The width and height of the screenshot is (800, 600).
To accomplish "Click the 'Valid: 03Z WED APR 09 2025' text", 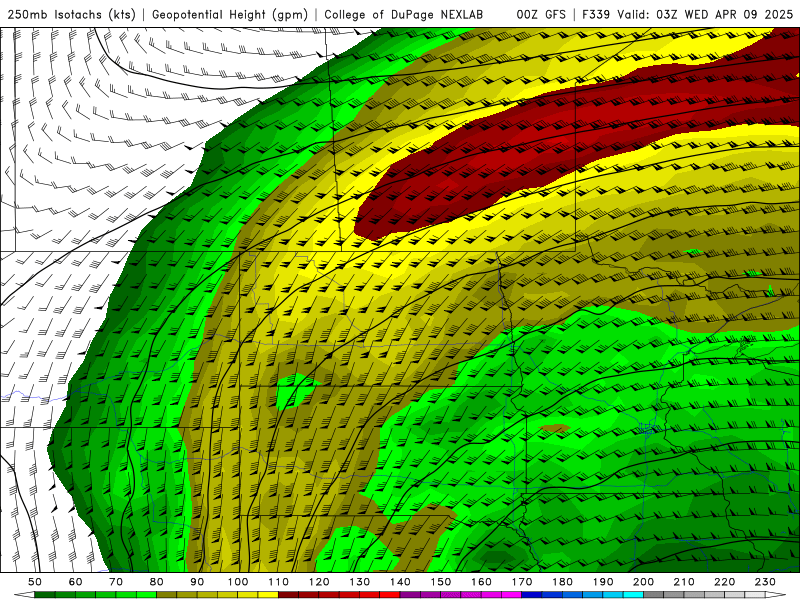I will 705,15.
